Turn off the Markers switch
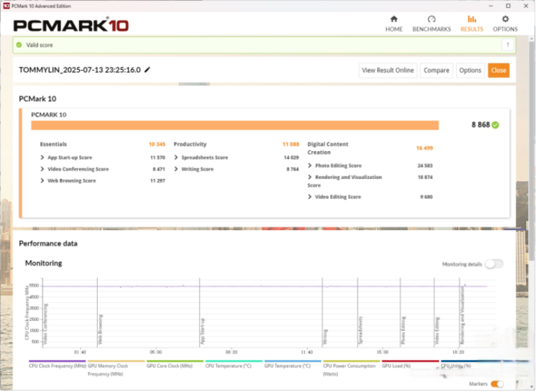 click(x=497, y=384)
